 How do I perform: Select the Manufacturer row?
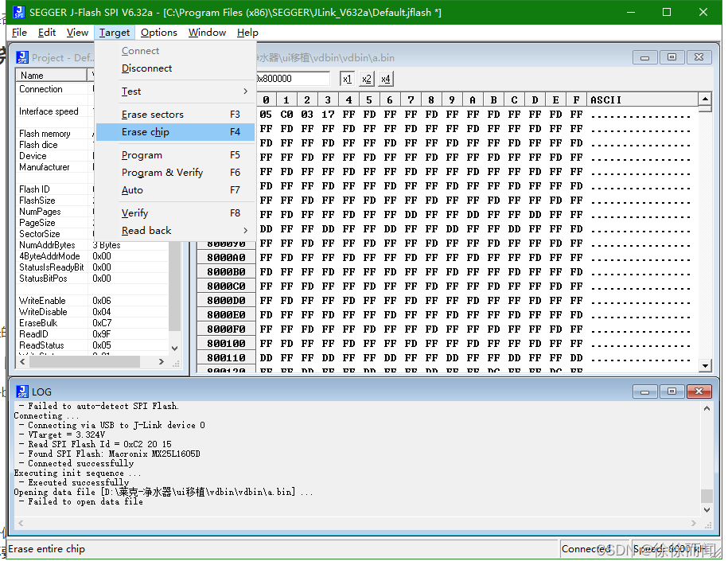(x=55, y=167)
